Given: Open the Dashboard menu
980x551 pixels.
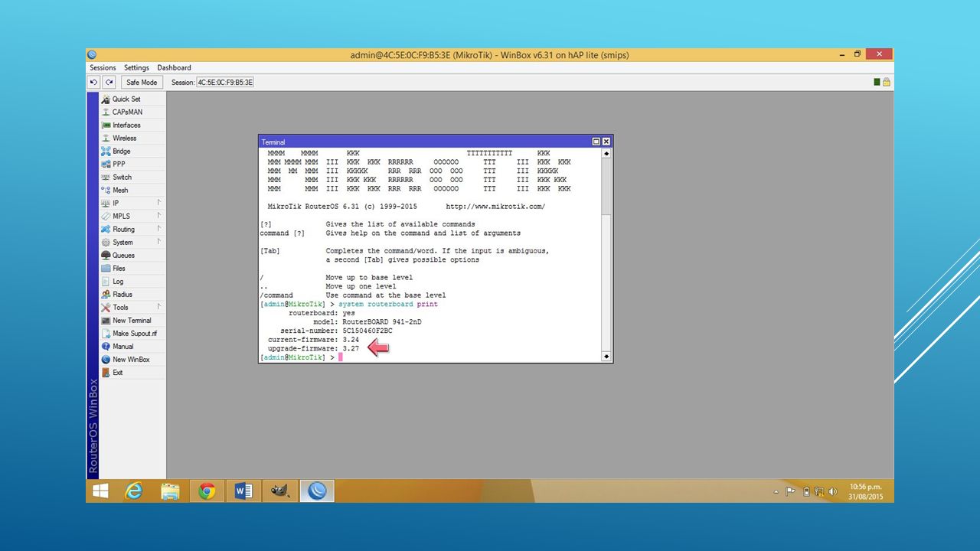Looking at the screenshot, I should click(174, 67).
